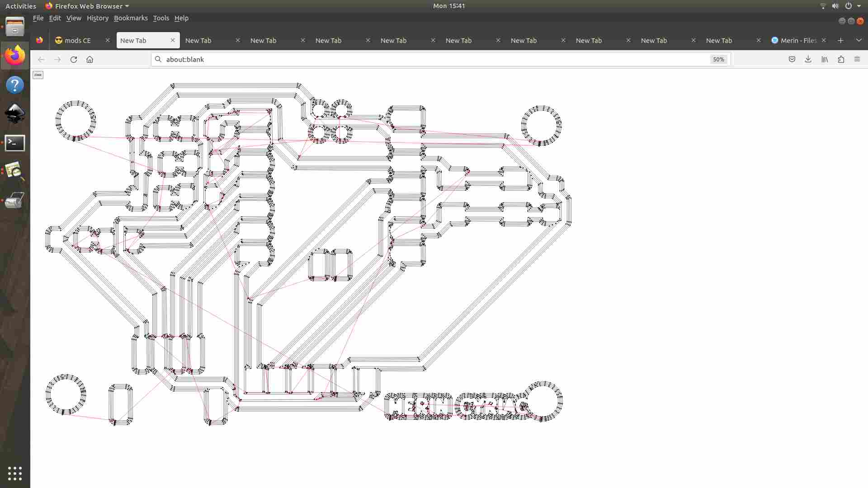Launch the printer utility from the dock

[x=15, y=200]
